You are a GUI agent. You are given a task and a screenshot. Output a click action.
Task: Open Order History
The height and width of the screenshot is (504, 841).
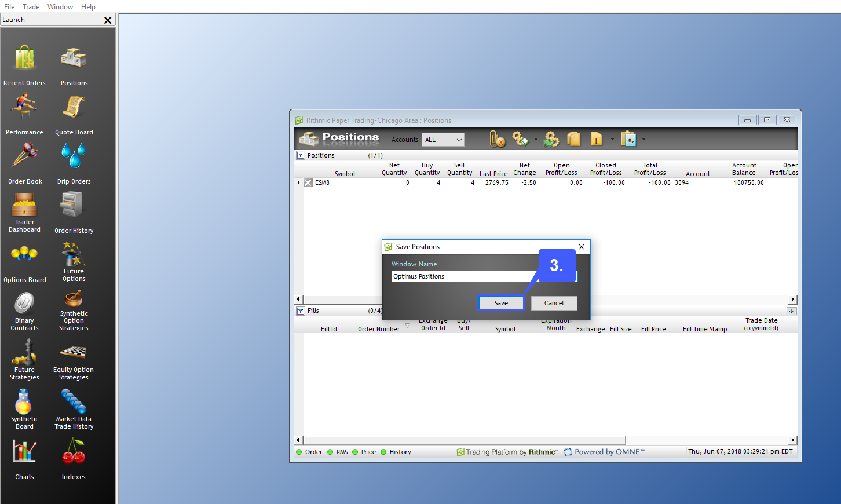[x=74, y=213]
